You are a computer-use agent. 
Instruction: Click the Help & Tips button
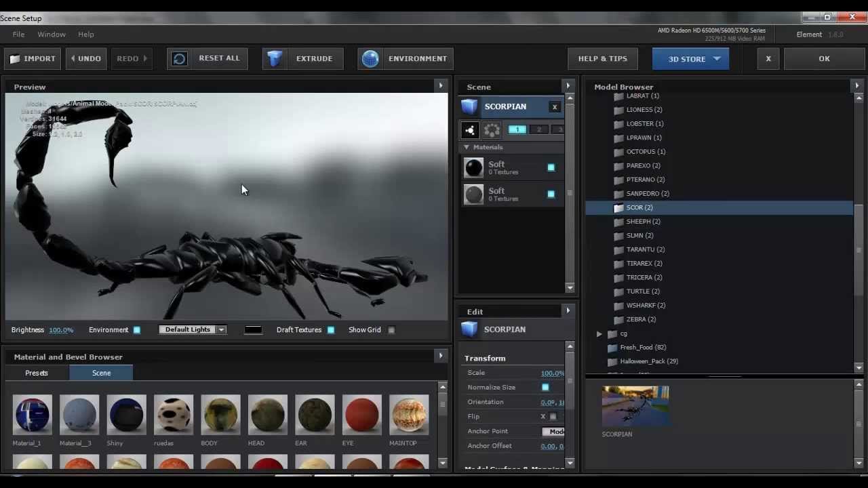pyautogui.click(x=602, y=58)
